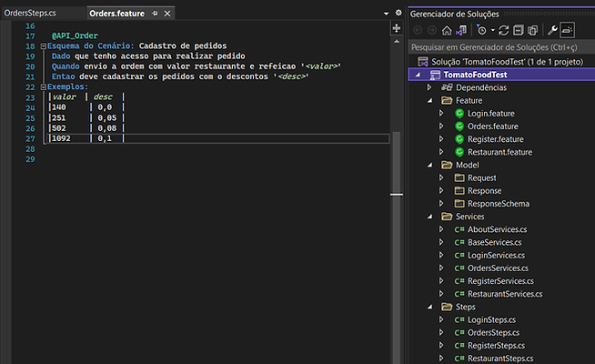Click the pending changes filter clock icon
595x364 pixels.
pyautogui.click(x=481, y=30)
